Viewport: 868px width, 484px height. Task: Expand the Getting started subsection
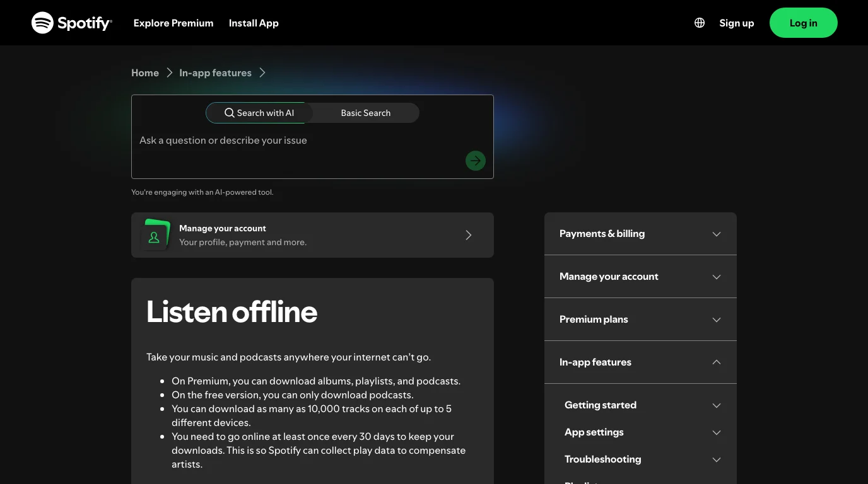pos(643,405)
